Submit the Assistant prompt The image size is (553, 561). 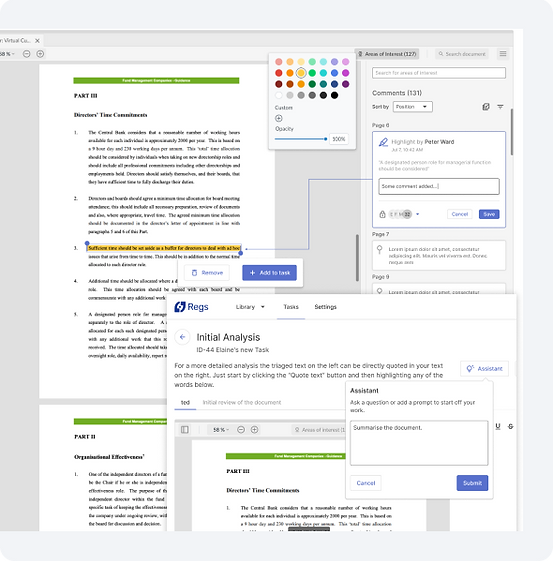pyautogui.click(x=472, y=483)
